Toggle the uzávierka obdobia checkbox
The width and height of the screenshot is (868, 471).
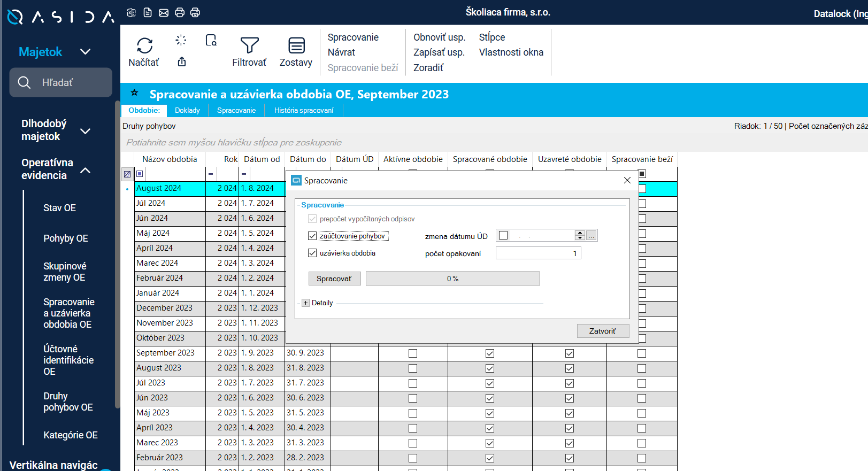[312, 253]
